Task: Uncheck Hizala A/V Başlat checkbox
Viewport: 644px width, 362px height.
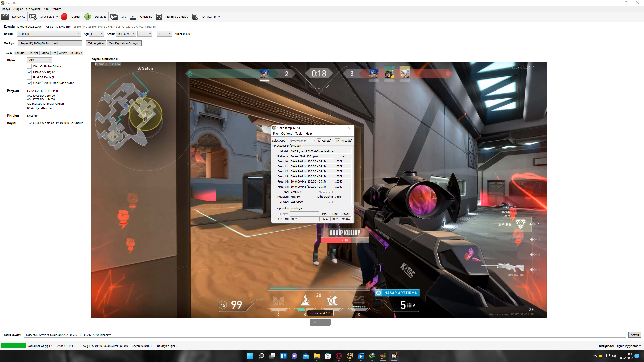Action: click(29, 72)
